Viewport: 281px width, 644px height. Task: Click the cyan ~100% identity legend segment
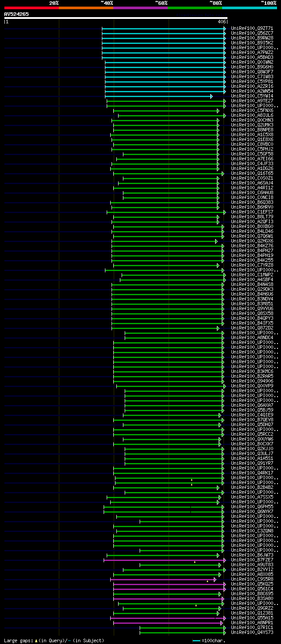249,7
